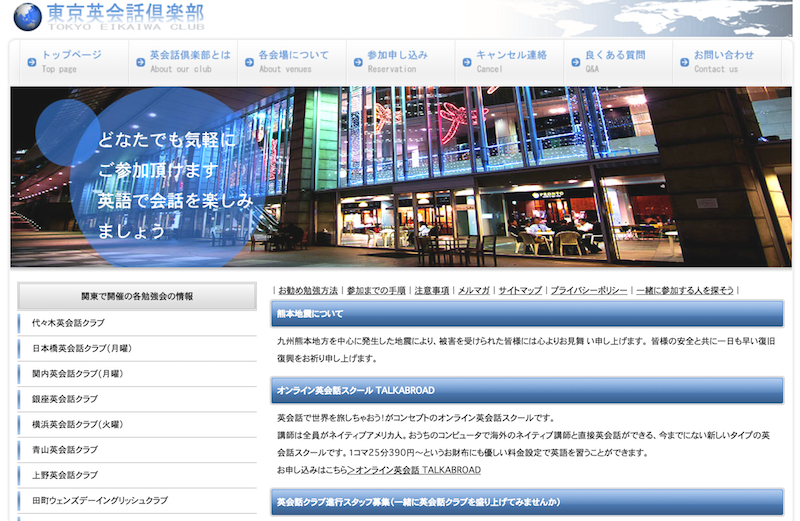Click the arrow icon beside キャンセル連絡
Viewport: 800px width, 521px height.
(467, 62)
